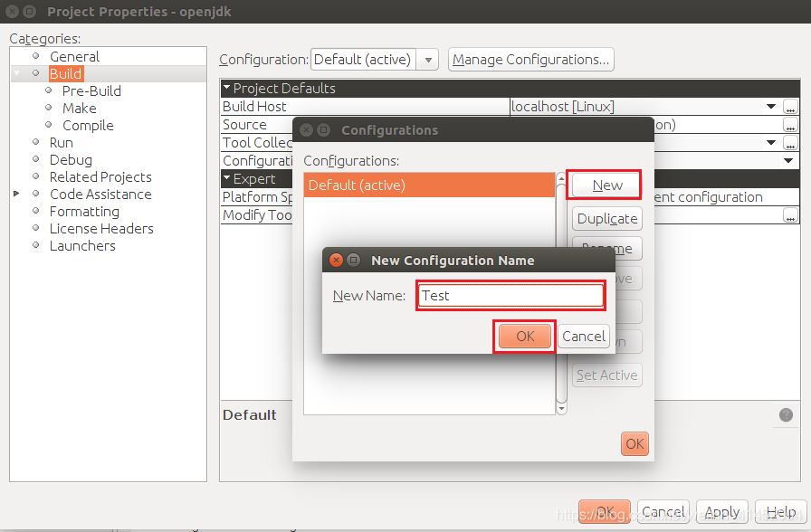This screenshot has height=532, width=811.
Task: Click OK in Project Properties window
Action: 604,512
